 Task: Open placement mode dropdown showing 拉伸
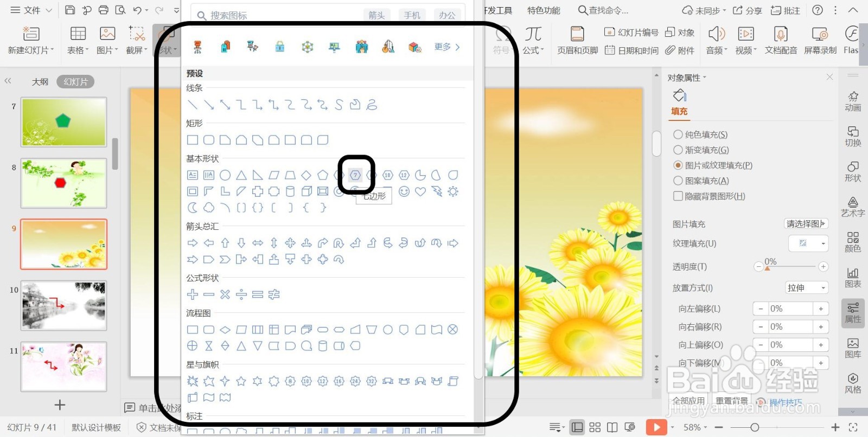click(807, 288)
